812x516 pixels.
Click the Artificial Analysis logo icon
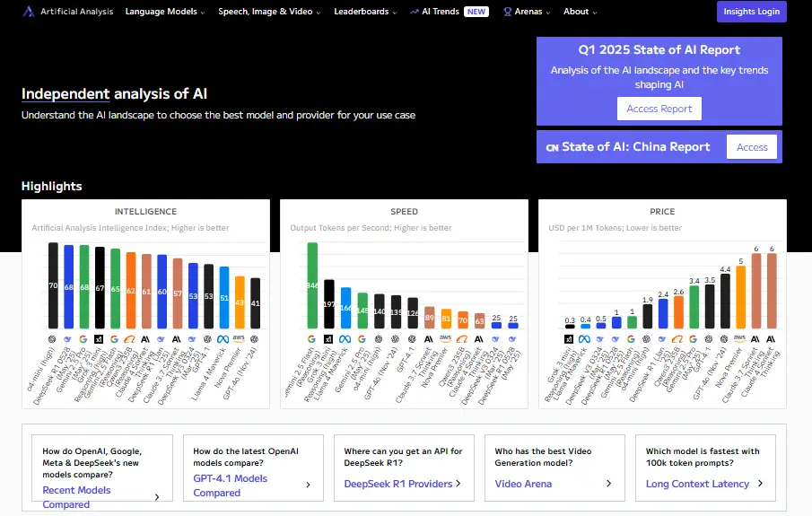pyautogui.click(x=29, y=12)
